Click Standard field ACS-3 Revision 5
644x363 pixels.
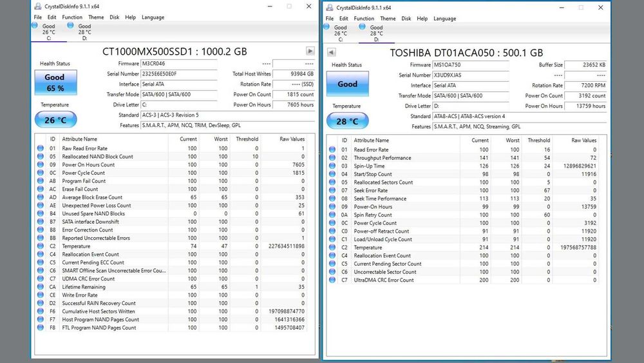[228, 115]
